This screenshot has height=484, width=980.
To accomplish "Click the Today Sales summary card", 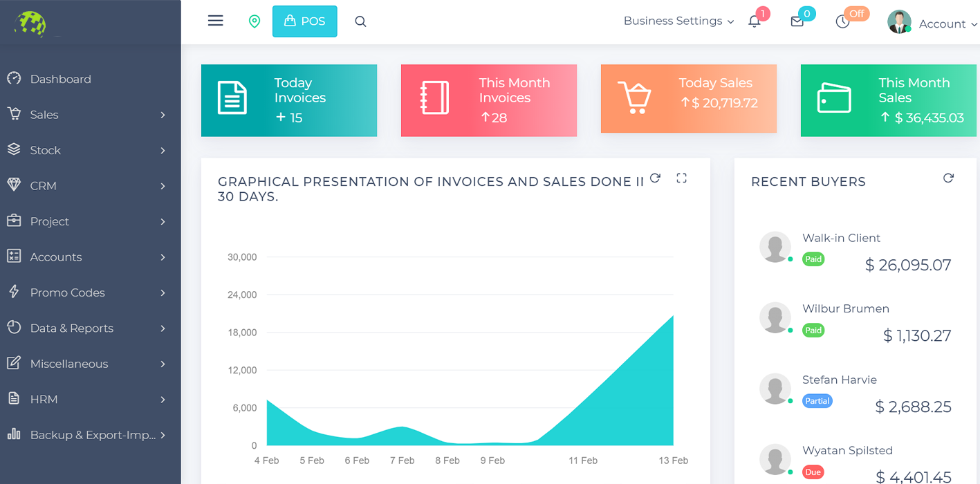I will 688,98.
